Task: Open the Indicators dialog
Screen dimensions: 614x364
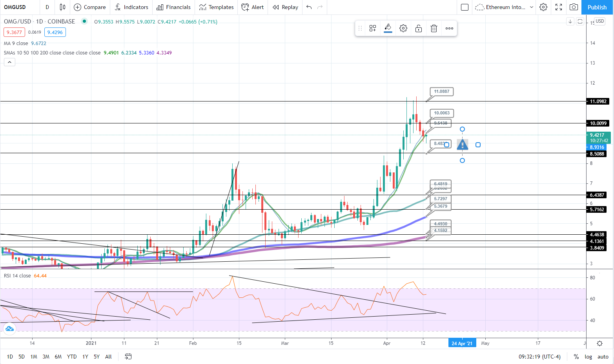Action: [131, 7]
